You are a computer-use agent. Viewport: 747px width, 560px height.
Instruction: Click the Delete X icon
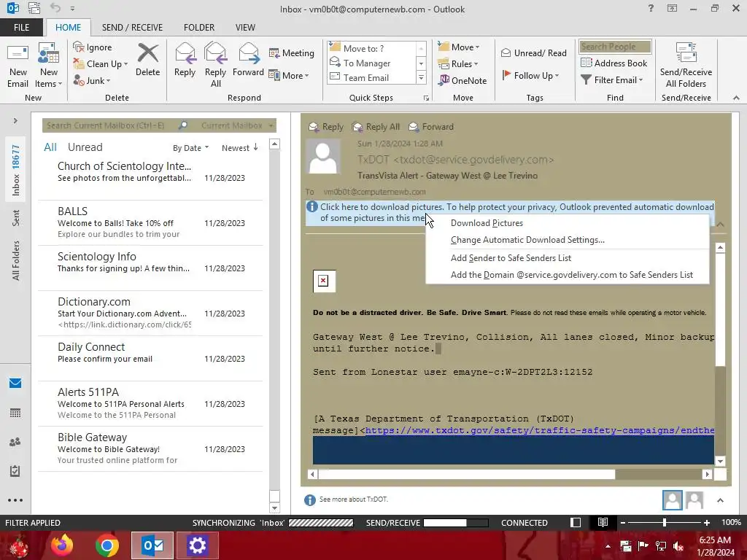pyautogui.click(x=147, y=52)
